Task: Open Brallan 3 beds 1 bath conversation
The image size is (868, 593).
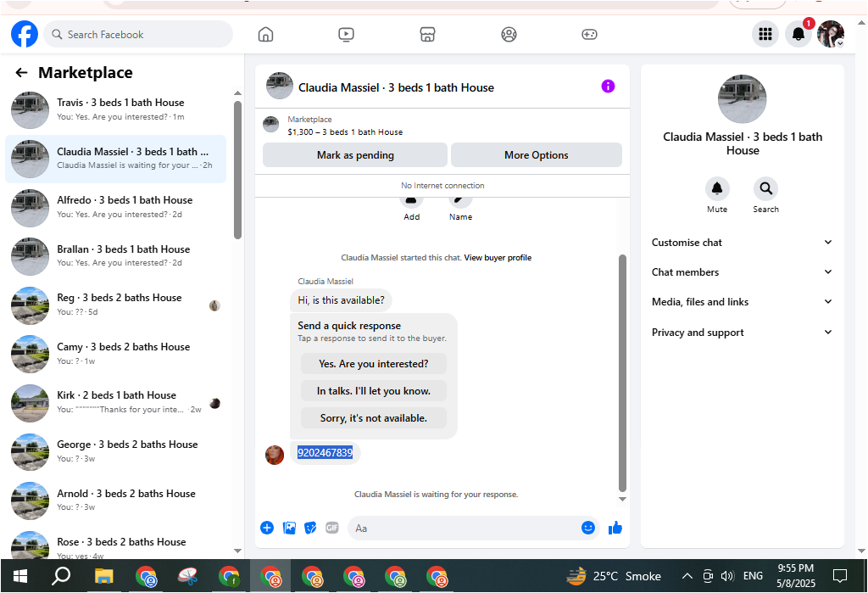Action: (x=115, y=256)
